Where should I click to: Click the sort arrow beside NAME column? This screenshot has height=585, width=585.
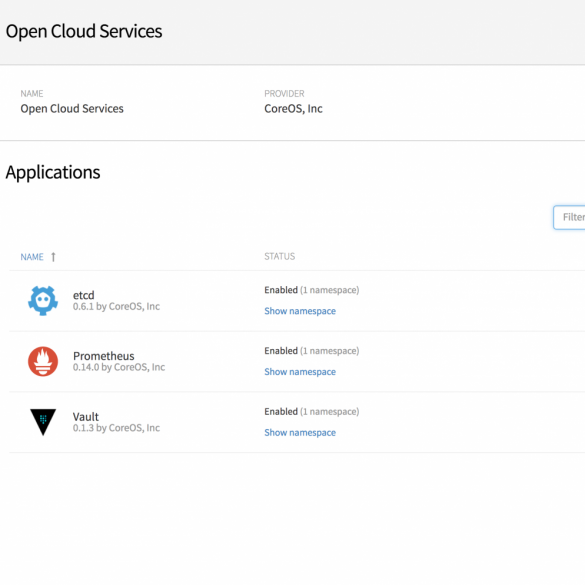coord(53,257)
